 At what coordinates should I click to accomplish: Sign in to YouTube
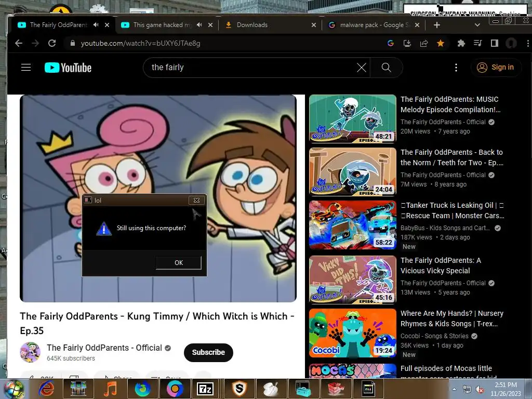point(495,68)
